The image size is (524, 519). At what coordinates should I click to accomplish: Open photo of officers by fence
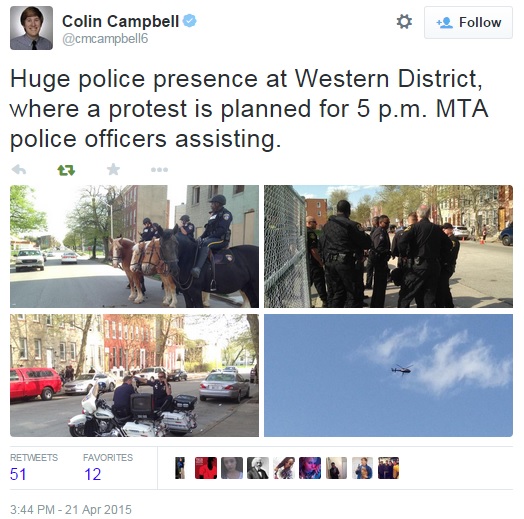click(x=388, y=246)
